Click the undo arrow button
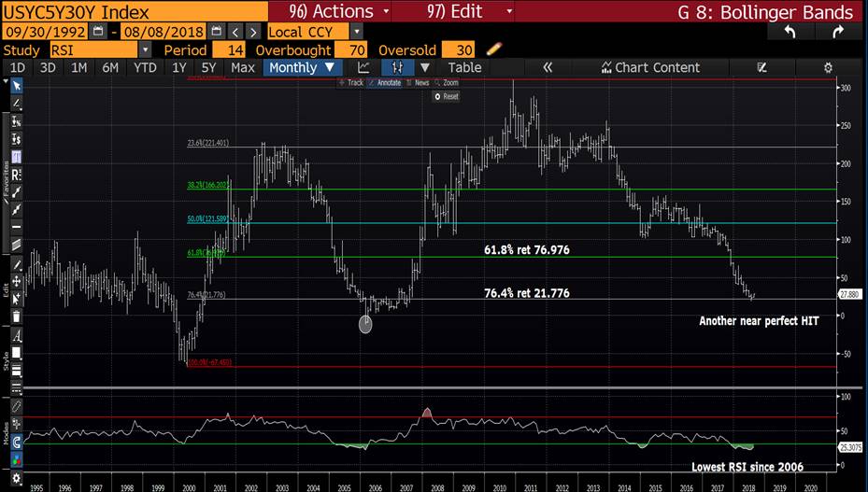Viewport: 868px width, 492px height. (x=790, y=32)
